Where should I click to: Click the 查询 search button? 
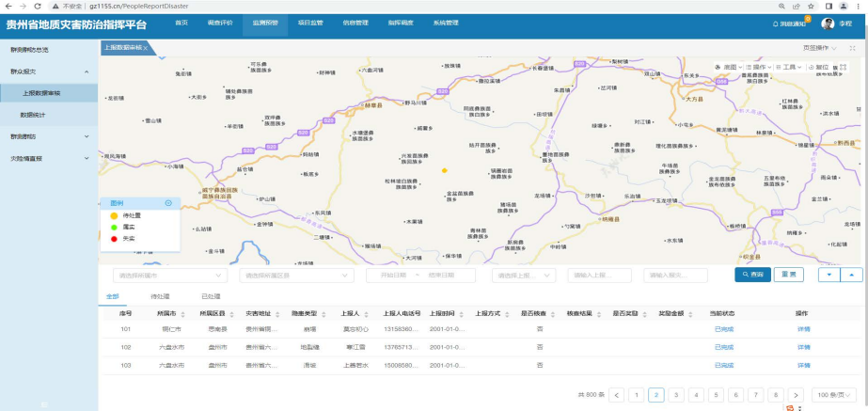(753, 275)
